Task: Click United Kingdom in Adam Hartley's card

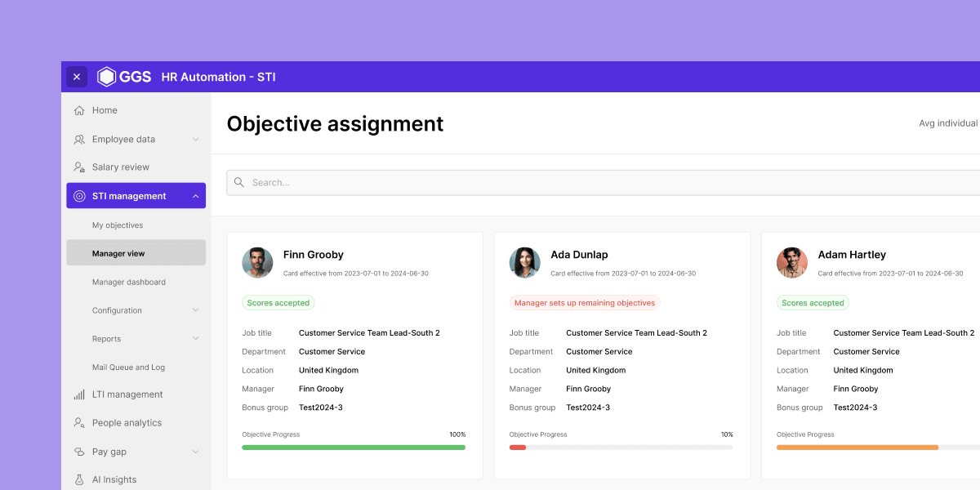Action: coord(863,371)
